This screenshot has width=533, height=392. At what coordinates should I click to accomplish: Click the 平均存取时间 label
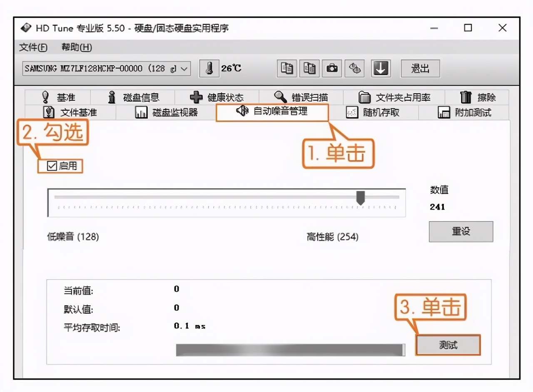click(x=92, y=328)
